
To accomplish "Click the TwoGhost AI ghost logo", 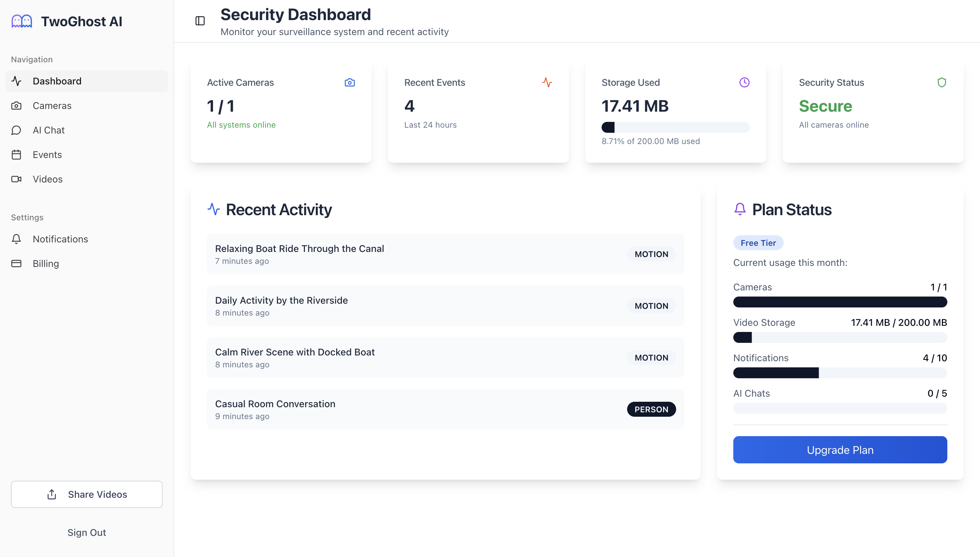I will [22, 21].
